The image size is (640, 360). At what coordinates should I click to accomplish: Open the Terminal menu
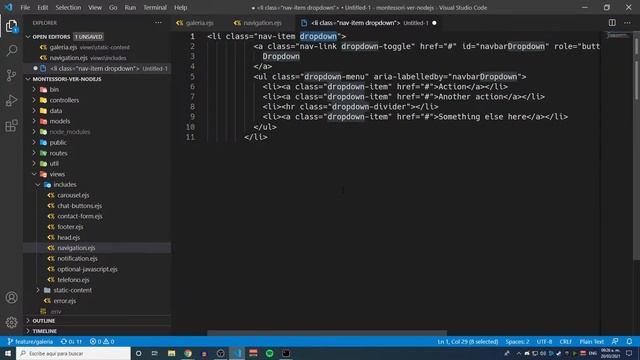[155, 7]
